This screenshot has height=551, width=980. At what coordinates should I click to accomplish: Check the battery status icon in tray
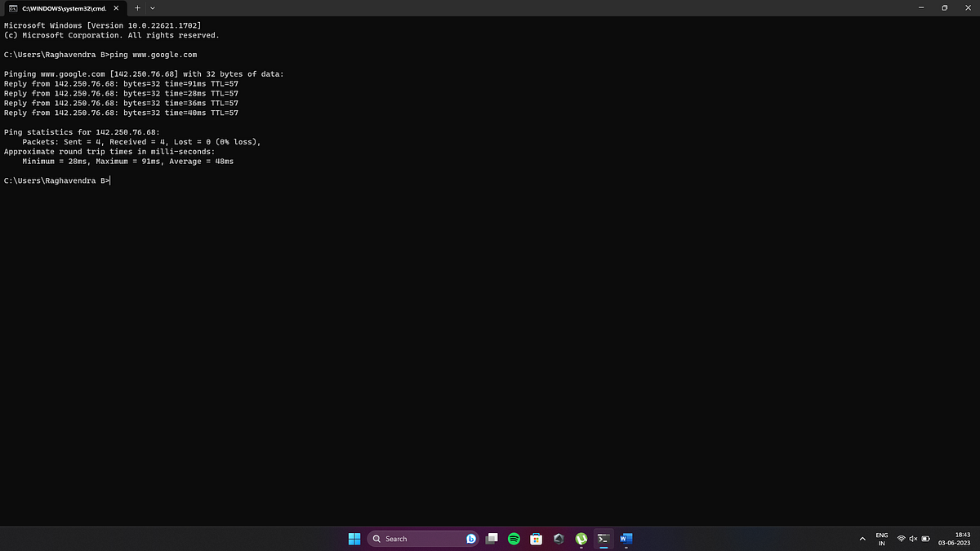click(x=926, y=539)
